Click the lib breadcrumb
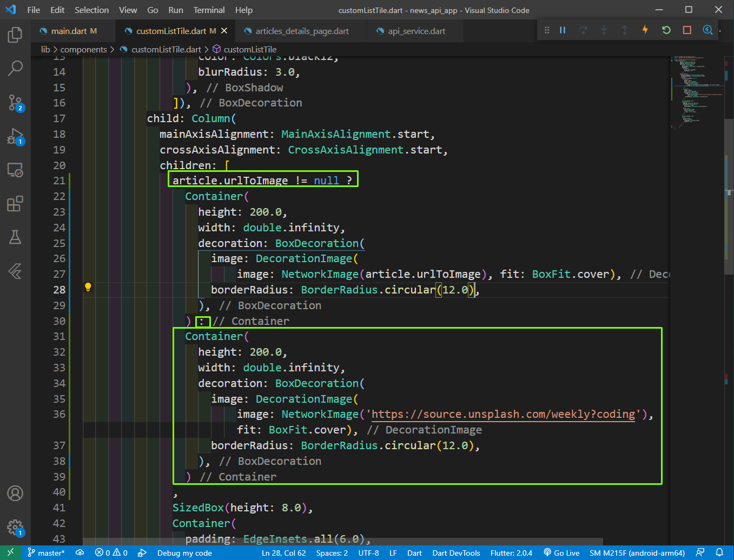The height and width of the screenshot is (560, 734). (45, 49)
